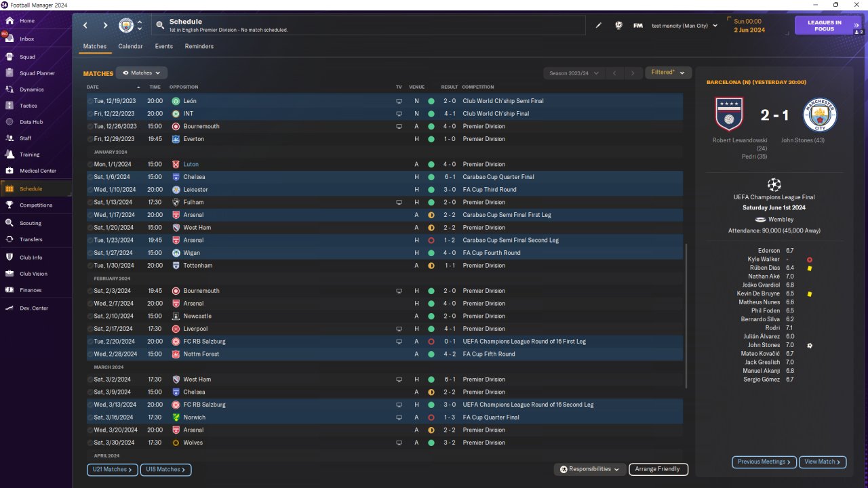Toggle the check circle for Sat, 3/30/2024

90,443
